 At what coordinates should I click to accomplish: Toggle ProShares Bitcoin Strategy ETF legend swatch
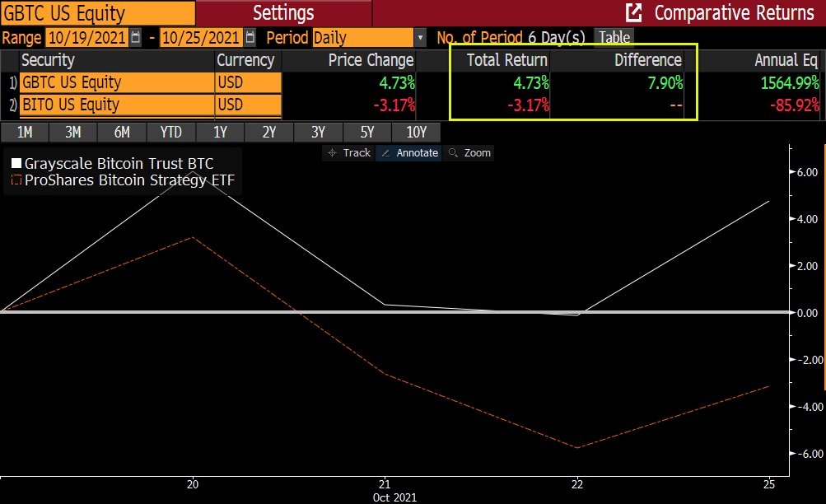[x=16, y=180]
